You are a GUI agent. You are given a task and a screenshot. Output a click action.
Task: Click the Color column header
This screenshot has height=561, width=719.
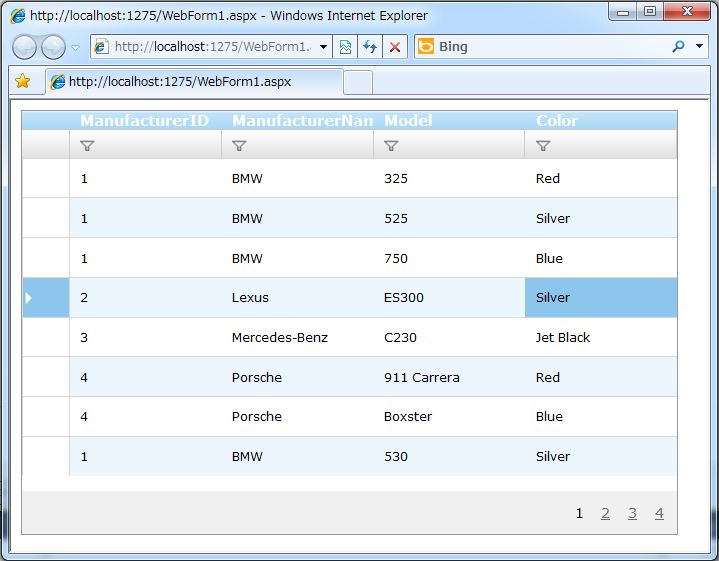click(x=601, y=121)
